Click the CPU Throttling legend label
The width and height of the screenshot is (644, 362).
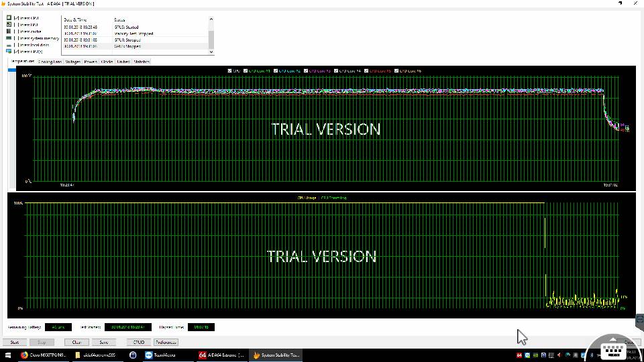tap(333, 198)
